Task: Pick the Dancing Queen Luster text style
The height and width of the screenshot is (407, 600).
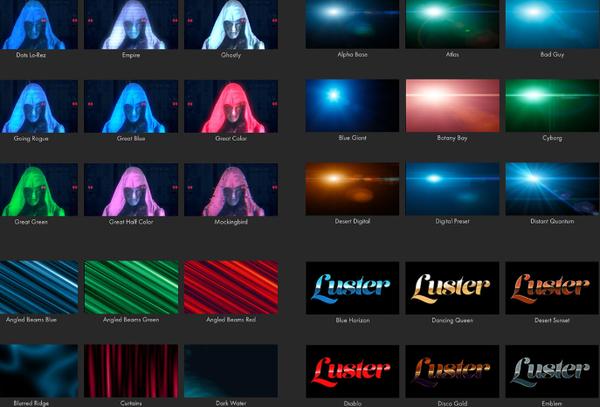Action: [x=452, y=288]
